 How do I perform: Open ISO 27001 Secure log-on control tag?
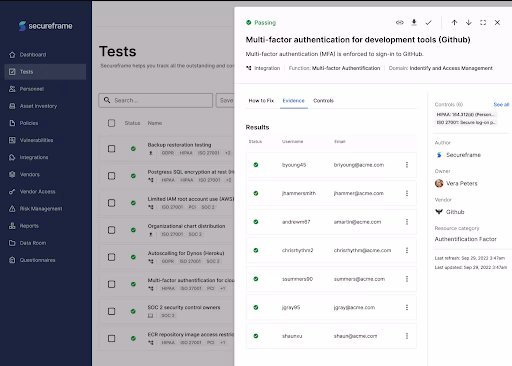[466, 123]
